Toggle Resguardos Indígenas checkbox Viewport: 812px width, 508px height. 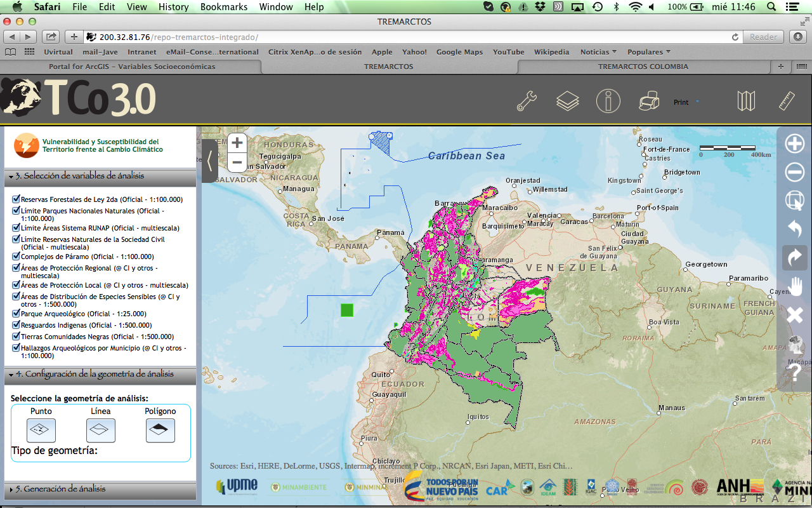(x=16, y=325)
